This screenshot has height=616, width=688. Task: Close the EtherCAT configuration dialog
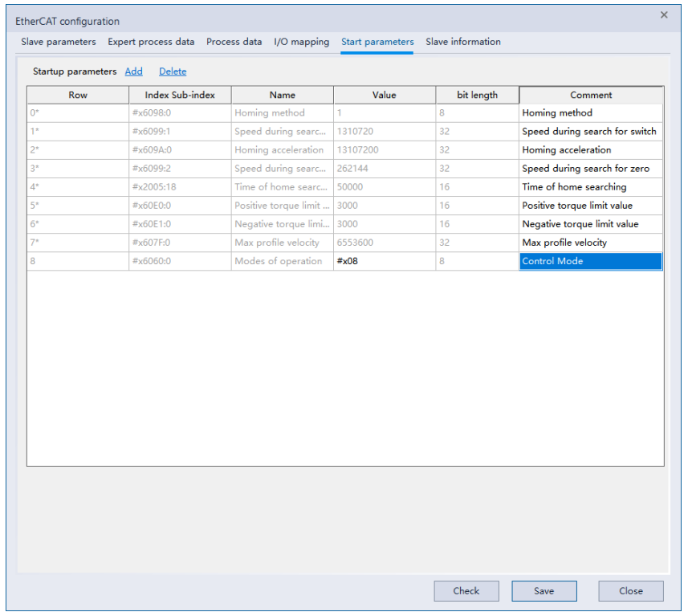[664, 15]
